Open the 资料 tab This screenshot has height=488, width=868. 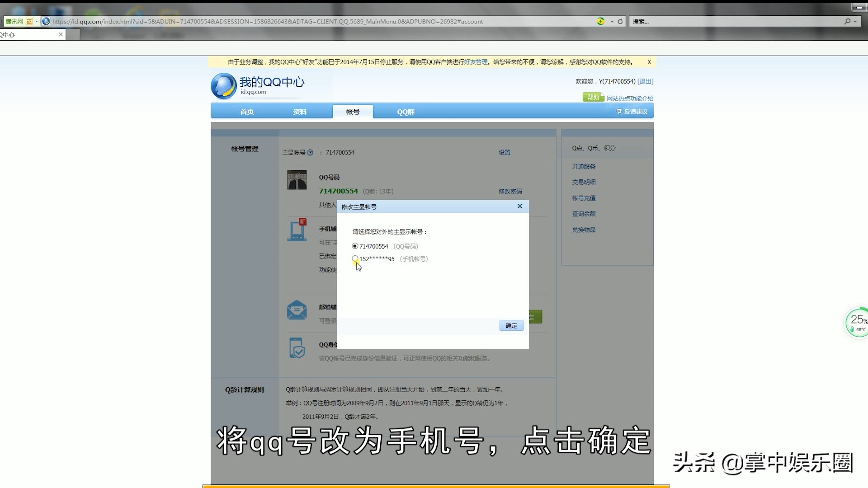(x=300, y=112)
